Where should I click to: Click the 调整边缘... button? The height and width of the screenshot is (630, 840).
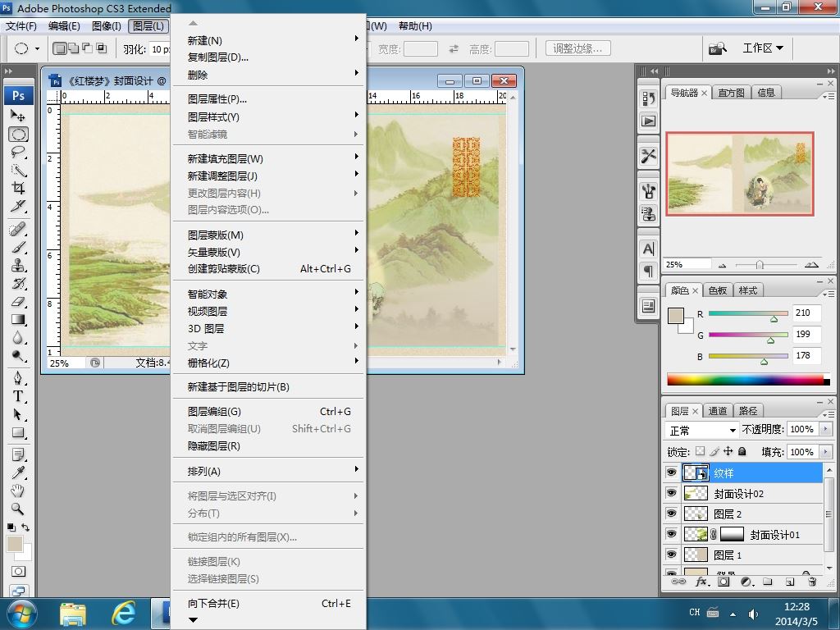578,48
